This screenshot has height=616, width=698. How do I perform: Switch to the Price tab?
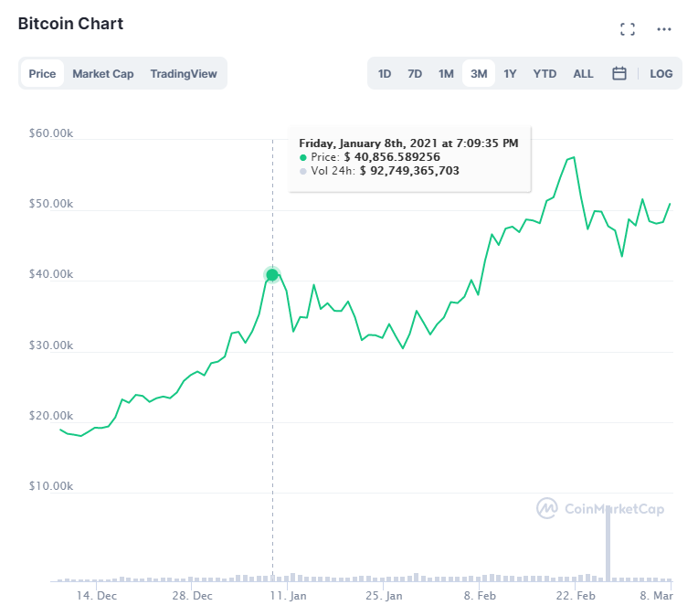pyautogui.click(x=42, y=74)
